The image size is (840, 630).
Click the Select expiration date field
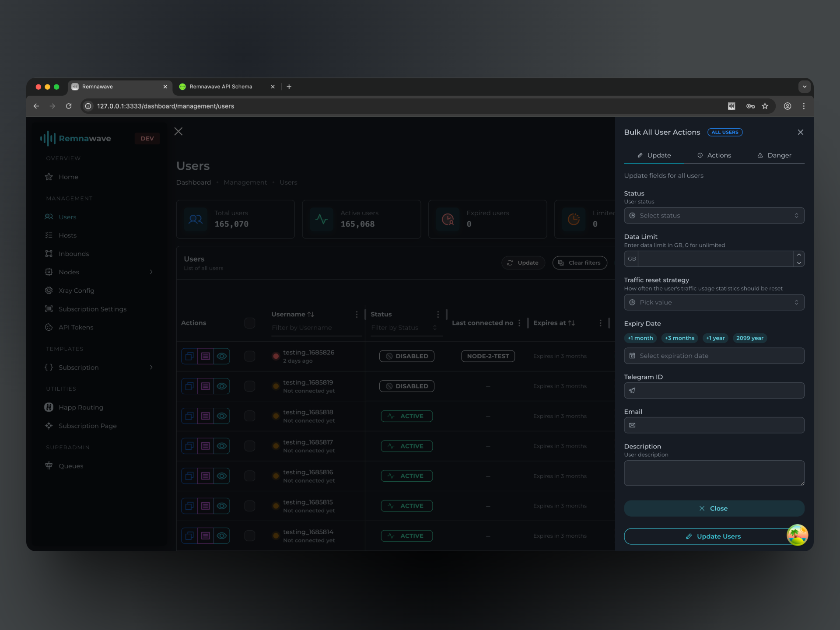714,356
